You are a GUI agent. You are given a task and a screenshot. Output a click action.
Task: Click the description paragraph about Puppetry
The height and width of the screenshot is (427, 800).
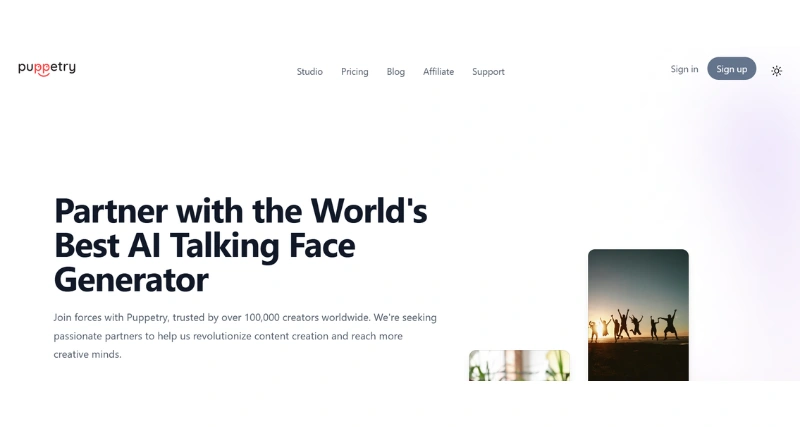pyautogui.click(x=245, y=336)
